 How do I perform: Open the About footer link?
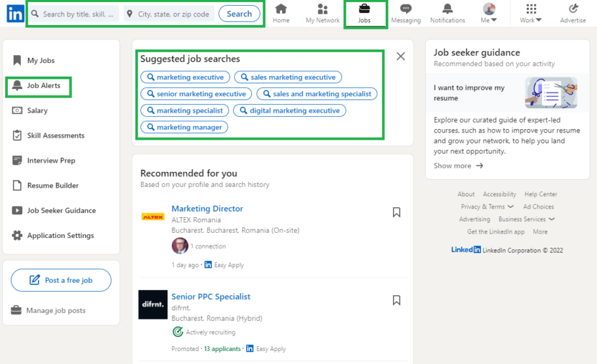[466, 194]
